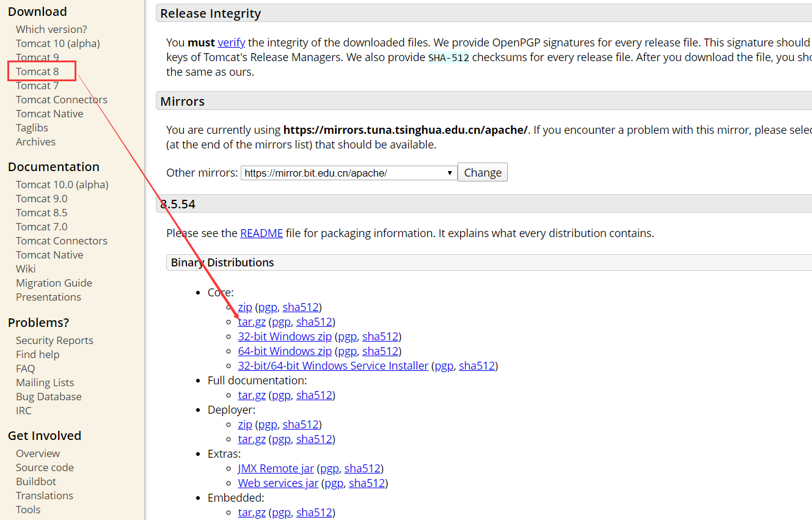Open Tomcat 7.0 documentation
Screen dimensions: 812x520
click(x=42, y=227)
